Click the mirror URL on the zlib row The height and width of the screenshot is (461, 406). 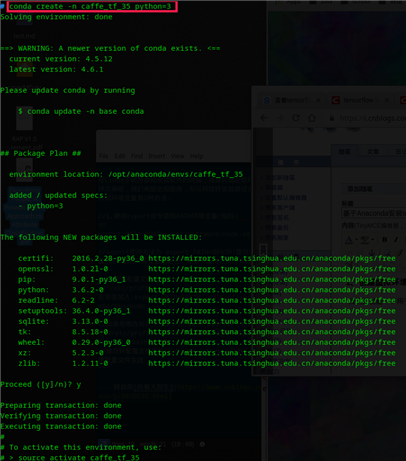point(272,363)
